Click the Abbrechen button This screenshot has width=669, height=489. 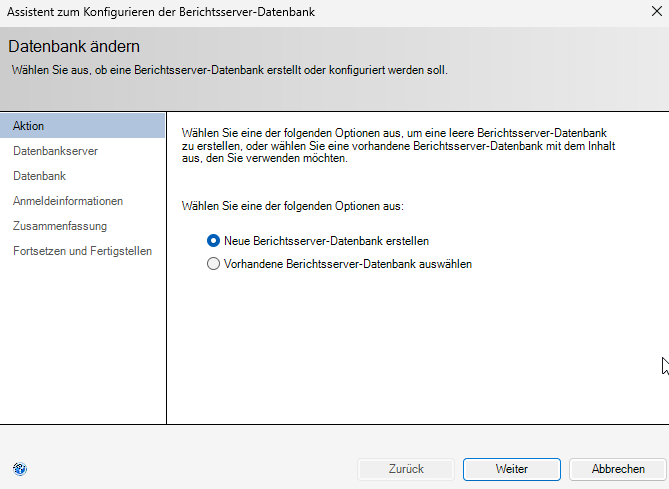point(618,469)
